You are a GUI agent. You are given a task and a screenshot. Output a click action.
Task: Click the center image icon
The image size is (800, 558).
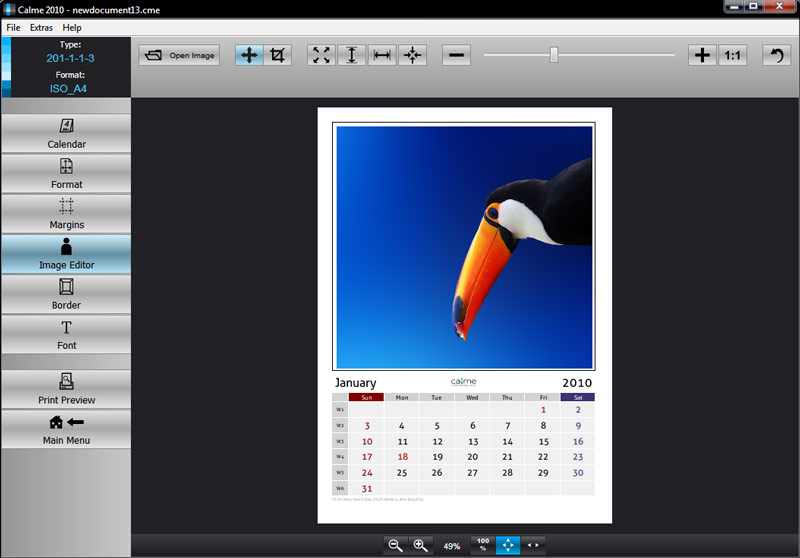(x=412, y=56)
